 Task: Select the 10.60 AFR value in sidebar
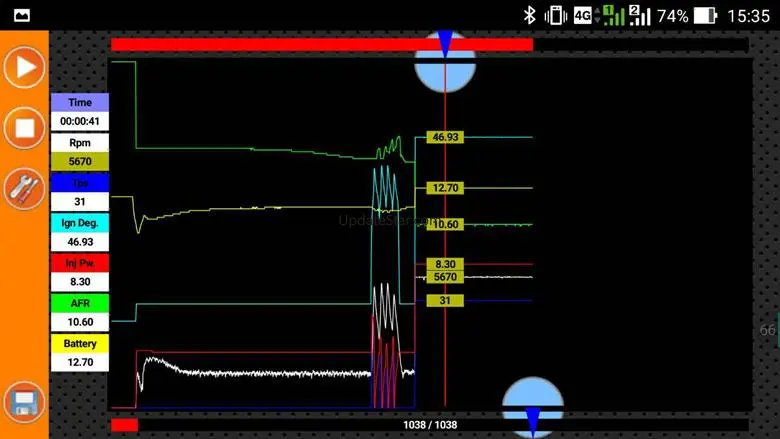(x=80, y=322)
